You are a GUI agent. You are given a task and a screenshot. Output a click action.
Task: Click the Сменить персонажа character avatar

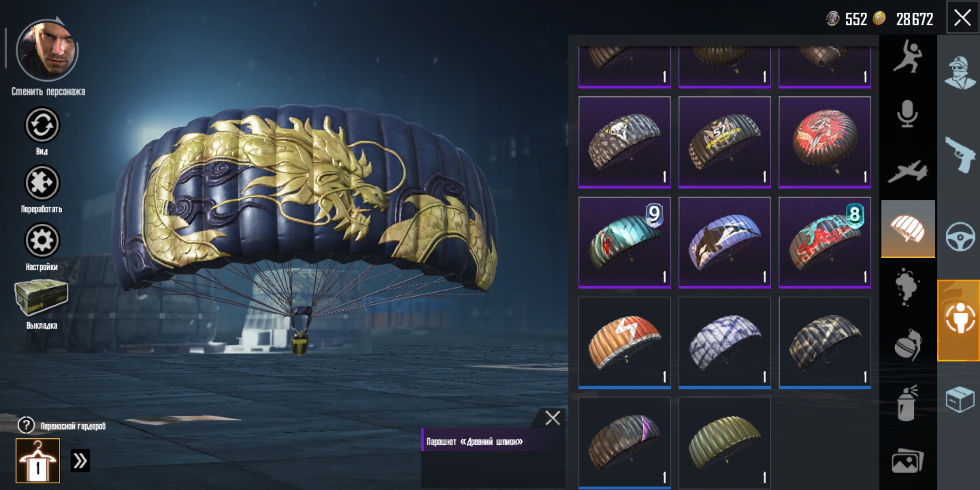click(47, 49)
